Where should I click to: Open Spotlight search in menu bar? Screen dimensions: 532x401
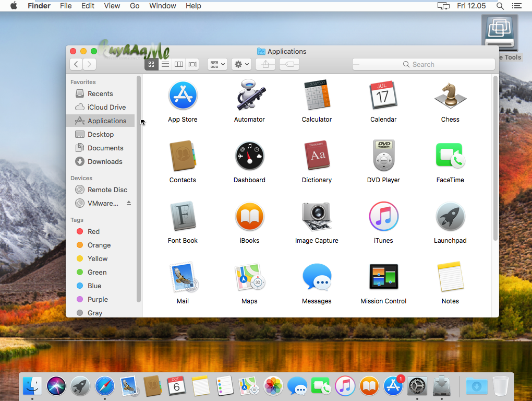pos(500,6)
